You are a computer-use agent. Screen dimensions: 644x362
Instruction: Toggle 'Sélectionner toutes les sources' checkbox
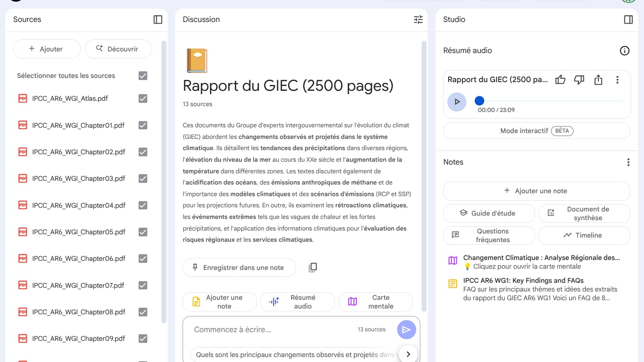[143, 75]
